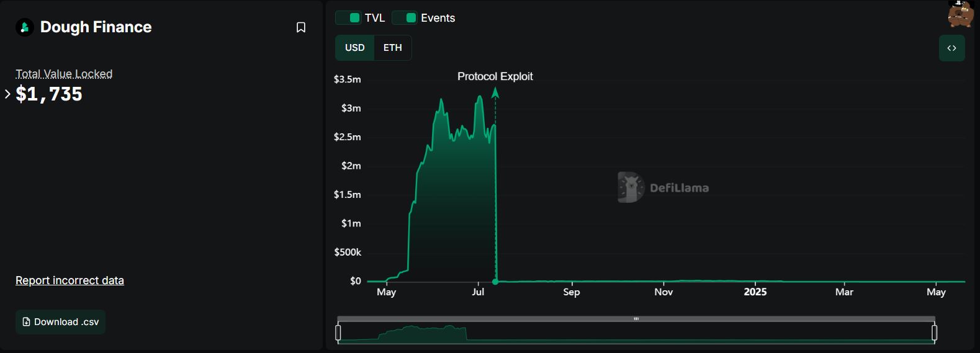
Task: Switch chart denomination to ETH
Action: pos(393,48)
